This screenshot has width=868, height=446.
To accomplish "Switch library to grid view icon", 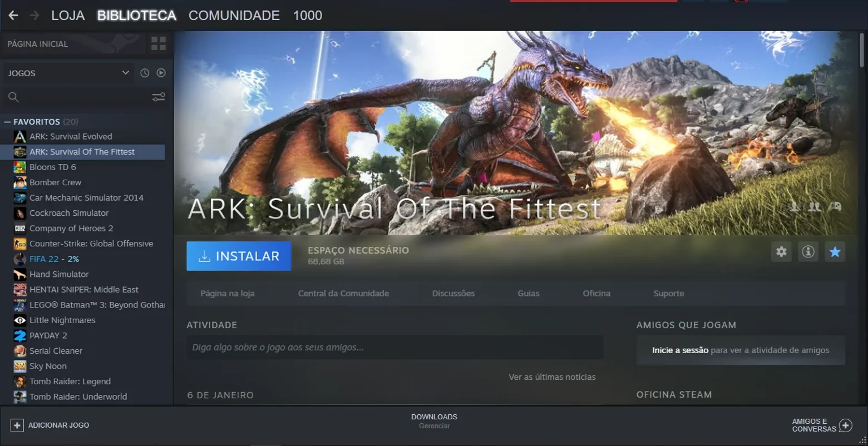I will (159, 43).
